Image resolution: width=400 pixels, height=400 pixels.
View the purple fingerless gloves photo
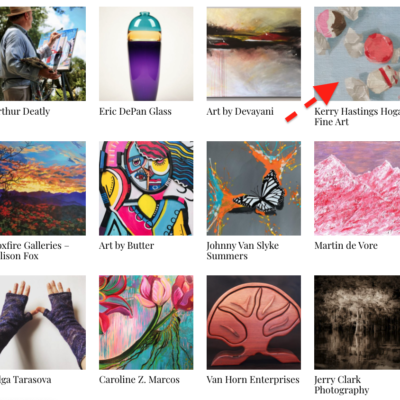pos(43,322)
